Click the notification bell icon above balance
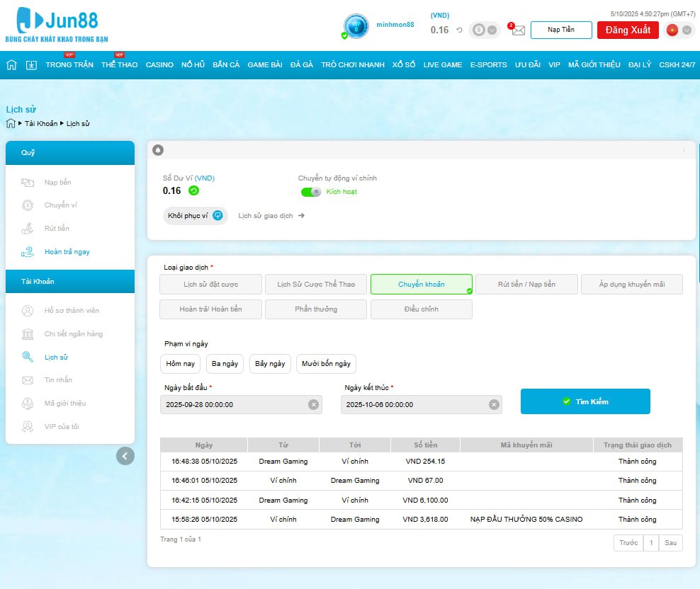The image size is (700, 589). [158, 150]
